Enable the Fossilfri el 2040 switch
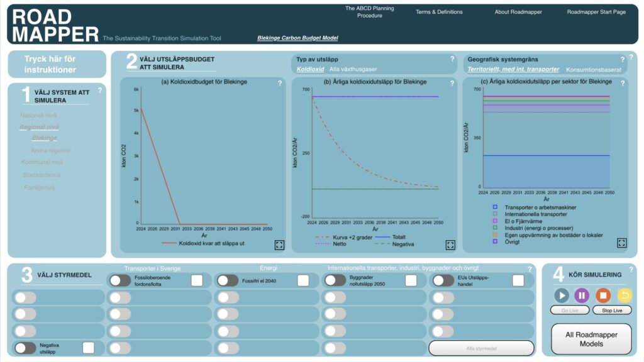Viewport: 644px width, 362px height. (227, 280)
